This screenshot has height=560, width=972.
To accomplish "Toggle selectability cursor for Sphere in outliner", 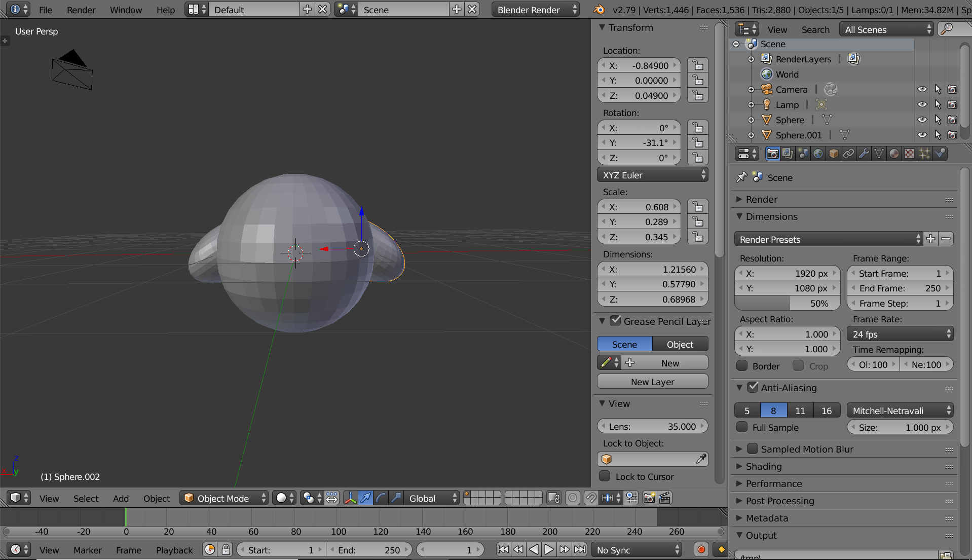I will [938, 120].
